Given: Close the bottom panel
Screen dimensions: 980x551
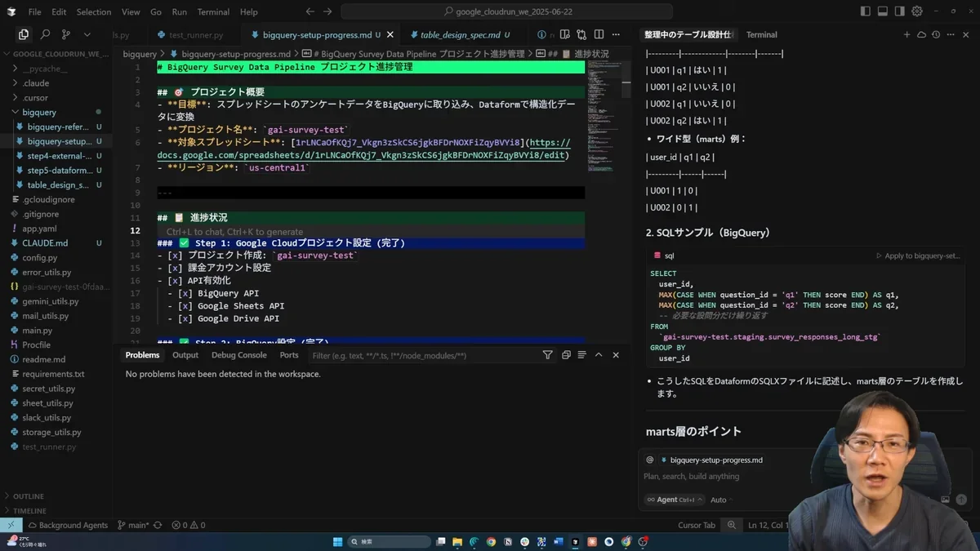Looking at the screenshot, I should pyautogui.click(x=616, y=355).
